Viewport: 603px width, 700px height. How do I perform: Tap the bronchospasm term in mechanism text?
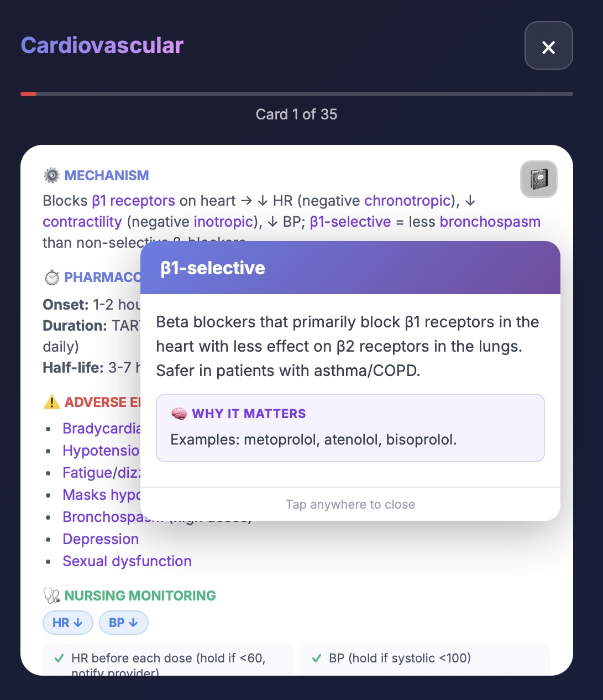click(490, 222)
